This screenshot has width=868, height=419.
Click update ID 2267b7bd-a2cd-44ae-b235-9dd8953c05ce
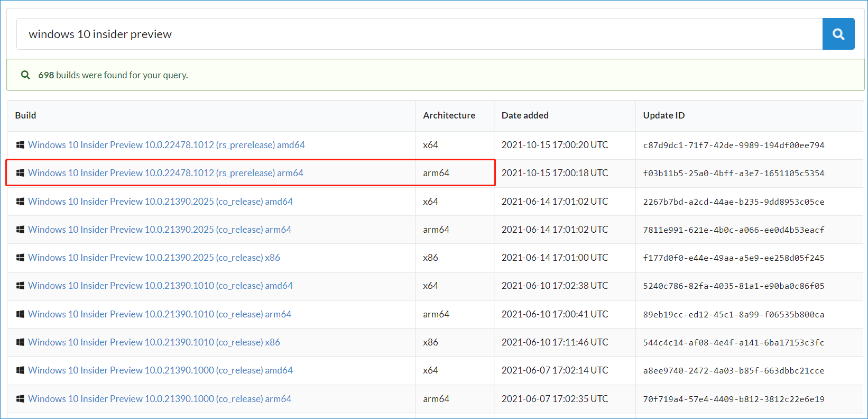click(x=734, y=202)
